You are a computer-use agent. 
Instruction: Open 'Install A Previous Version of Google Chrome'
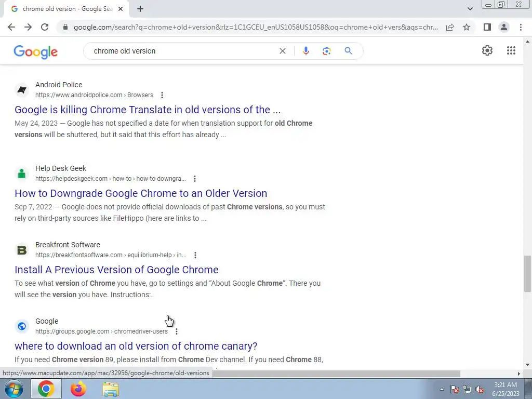pyautogui.click(x=116, y=270)
